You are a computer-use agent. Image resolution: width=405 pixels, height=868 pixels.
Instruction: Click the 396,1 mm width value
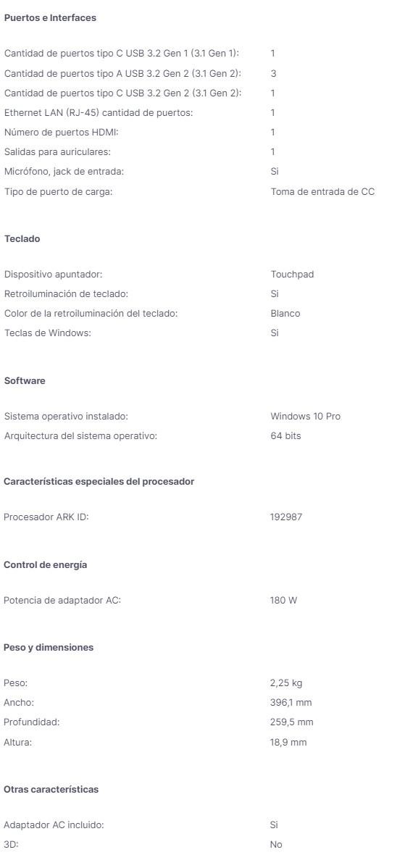point(291,703)
